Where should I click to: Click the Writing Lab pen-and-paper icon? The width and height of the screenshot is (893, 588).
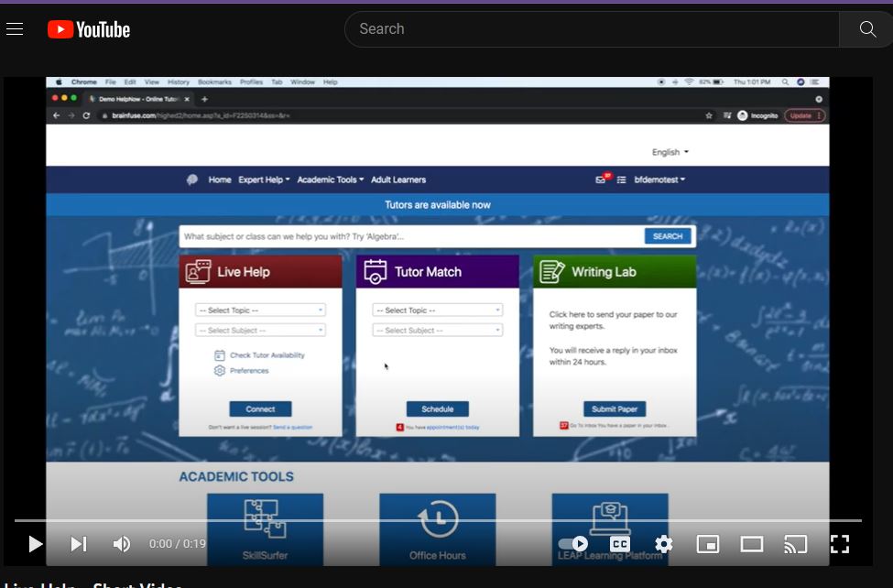(551, 271)
